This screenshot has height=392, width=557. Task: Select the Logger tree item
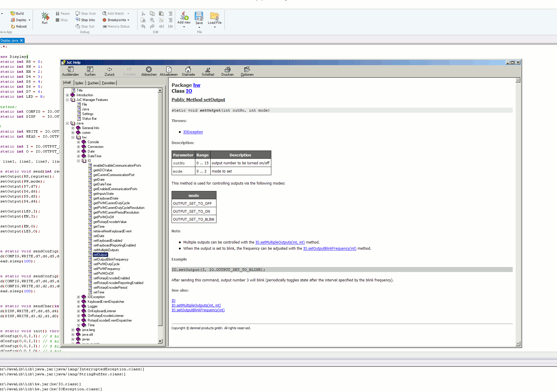[x=92, y=306]
